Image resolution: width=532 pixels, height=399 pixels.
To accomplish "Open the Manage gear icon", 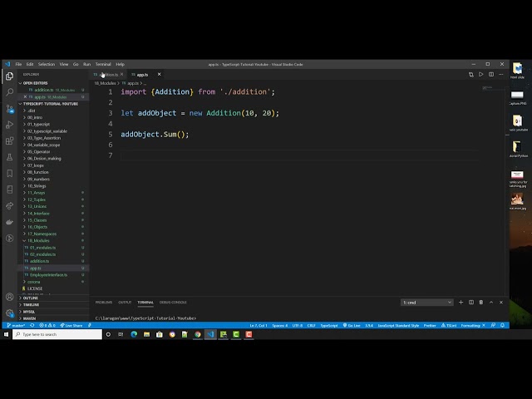I will 9,313.
